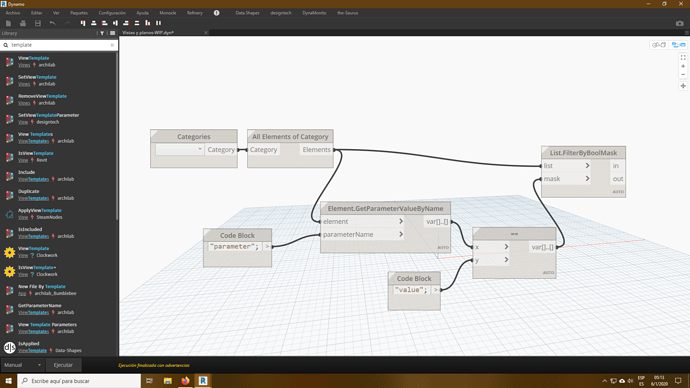690x388 pixels.
Task: Click output port of "value" code block
Action: pyautogui.click(x=436, y=290)
